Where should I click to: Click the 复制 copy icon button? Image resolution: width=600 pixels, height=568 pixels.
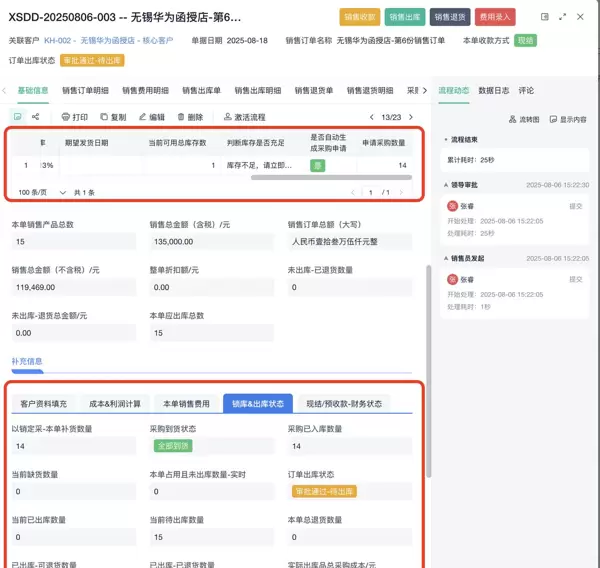click(x=112, y=117)
